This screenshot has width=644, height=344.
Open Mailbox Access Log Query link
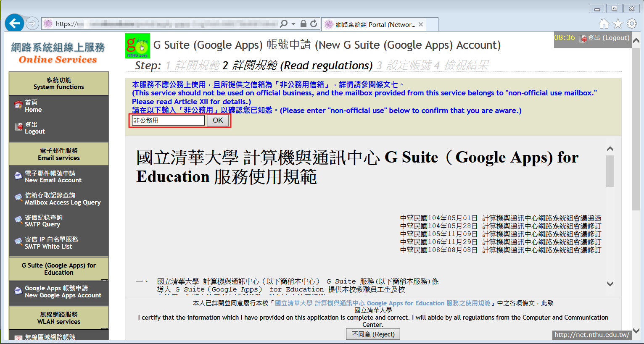pyautogui.click(x=62, y=199)
